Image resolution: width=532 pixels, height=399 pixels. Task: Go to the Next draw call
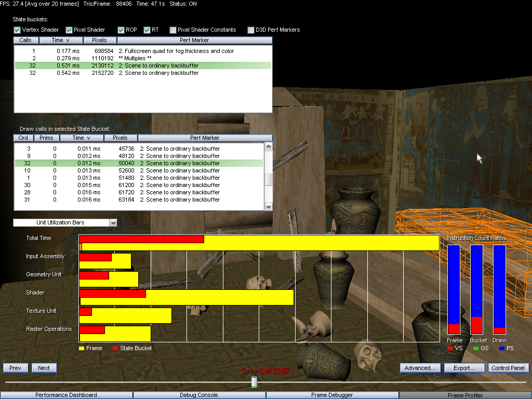(x=44, y=368)
